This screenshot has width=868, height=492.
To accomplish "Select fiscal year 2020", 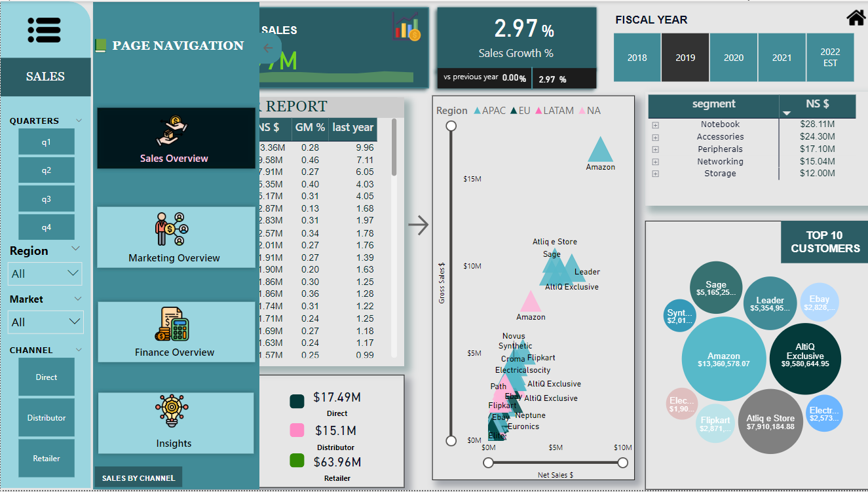I will point(733,58).
